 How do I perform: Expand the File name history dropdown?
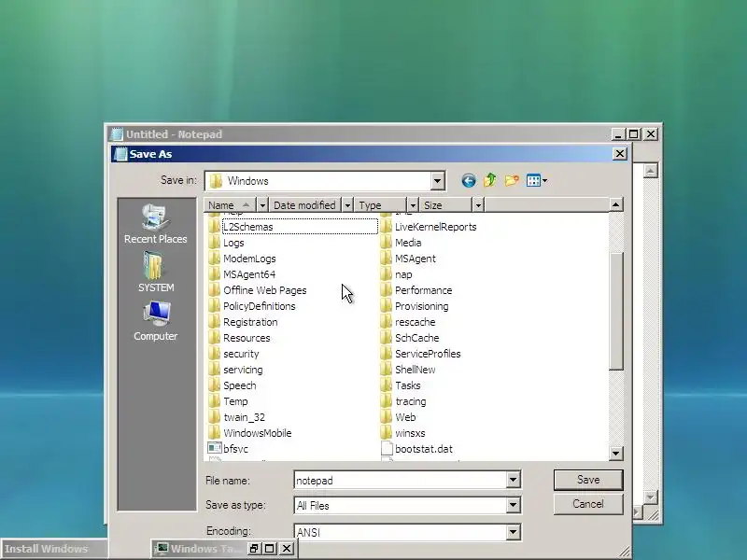pyautogui.click(x=513, y=480)
